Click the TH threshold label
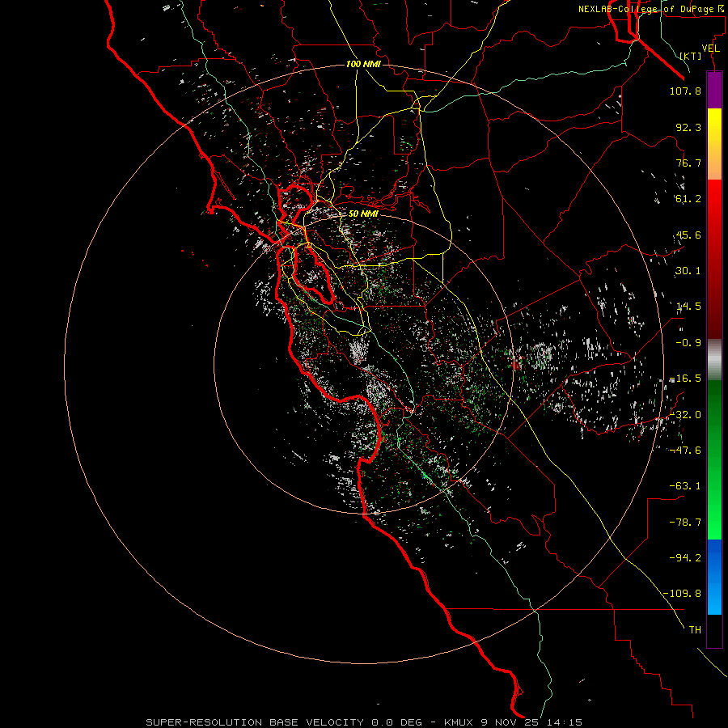Image resolution: width=728 pixels, height=728 pixels. pyautogui.click(x=695, y=629)
